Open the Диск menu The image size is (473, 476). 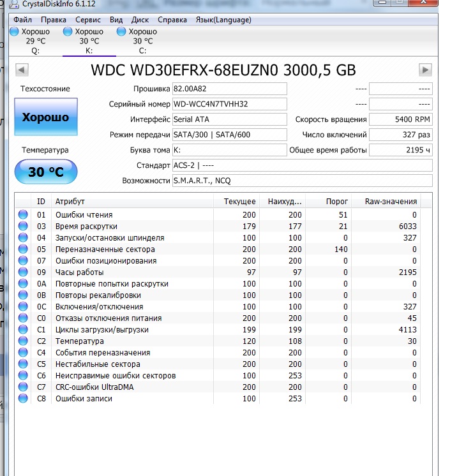(140, 20)
